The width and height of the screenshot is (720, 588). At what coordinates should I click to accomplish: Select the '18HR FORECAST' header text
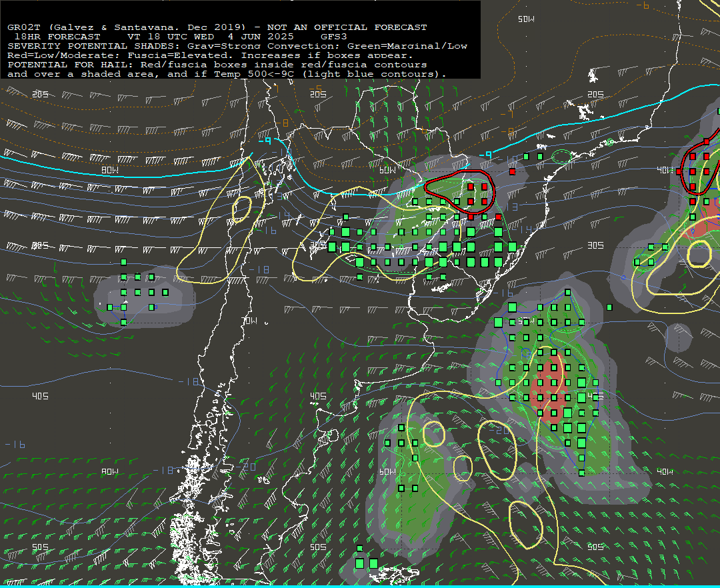[x=57, y=37]
